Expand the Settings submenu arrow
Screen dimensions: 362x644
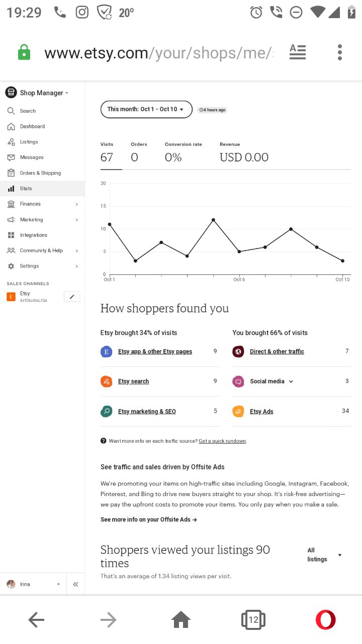tap(76, 266)
